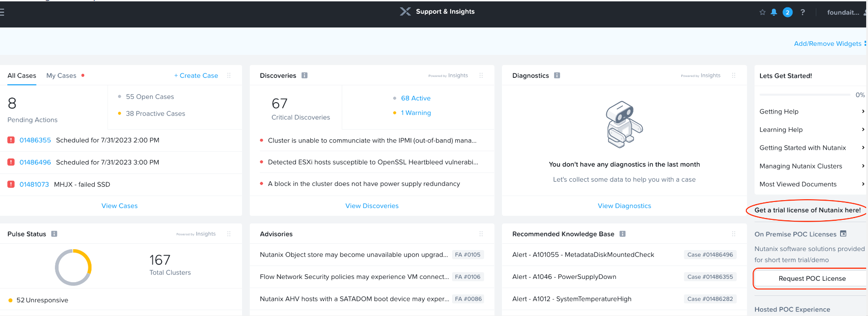
Task: Open the notifications bell
Action: tap(774, 12)
